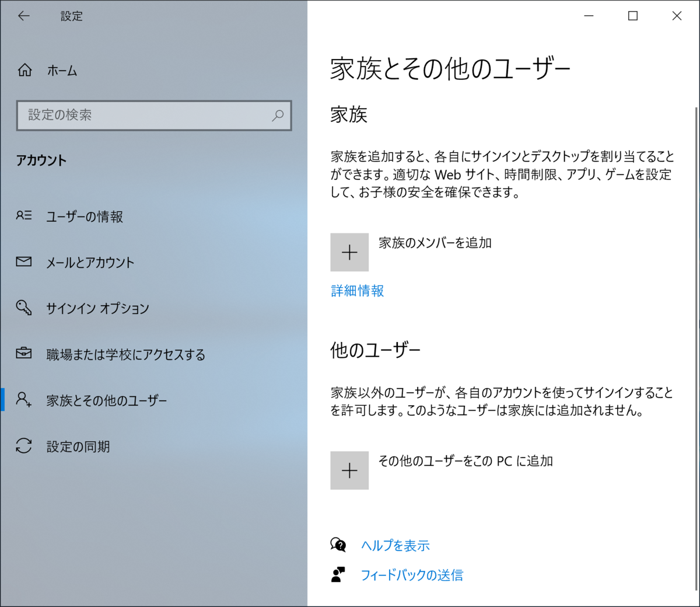This screenshot has height=607, width=700.
Task: Click the ヘルプを表示 link
Action: point(394,545)
